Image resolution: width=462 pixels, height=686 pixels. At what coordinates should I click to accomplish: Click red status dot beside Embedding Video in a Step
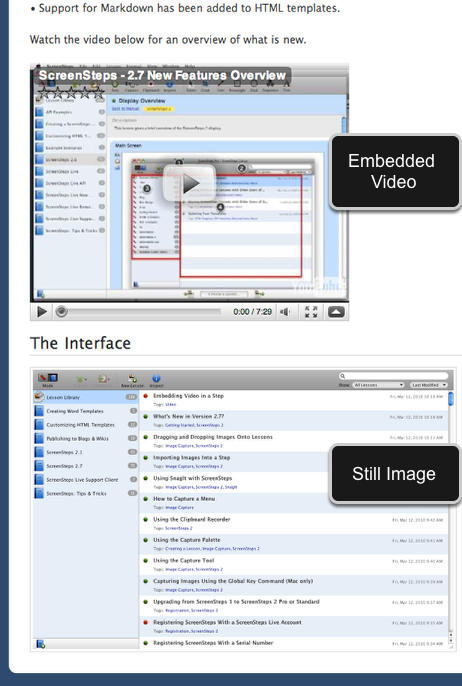tap(146, 396)
